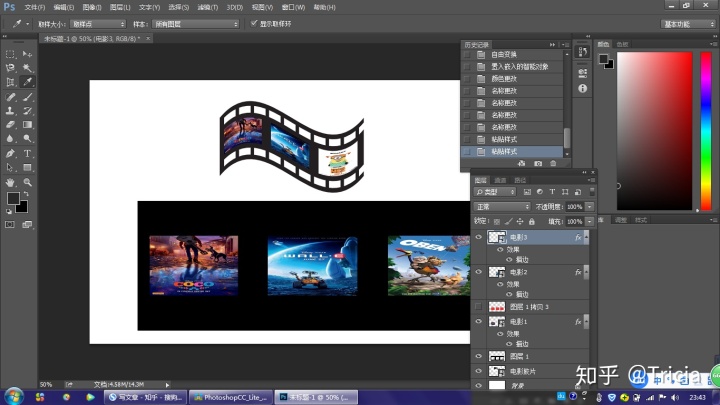Select the Zoom tool
This screenshot has width=720, height=405.
(x=28, y=182)
